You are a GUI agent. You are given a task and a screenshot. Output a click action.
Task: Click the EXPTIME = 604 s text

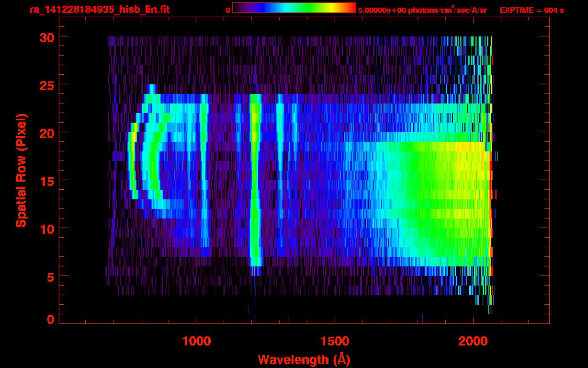(x=531, y=10)
